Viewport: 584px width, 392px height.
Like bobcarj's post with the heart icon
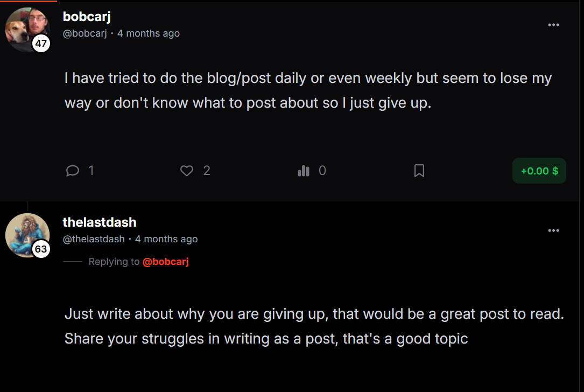click(x=187, y=171)
